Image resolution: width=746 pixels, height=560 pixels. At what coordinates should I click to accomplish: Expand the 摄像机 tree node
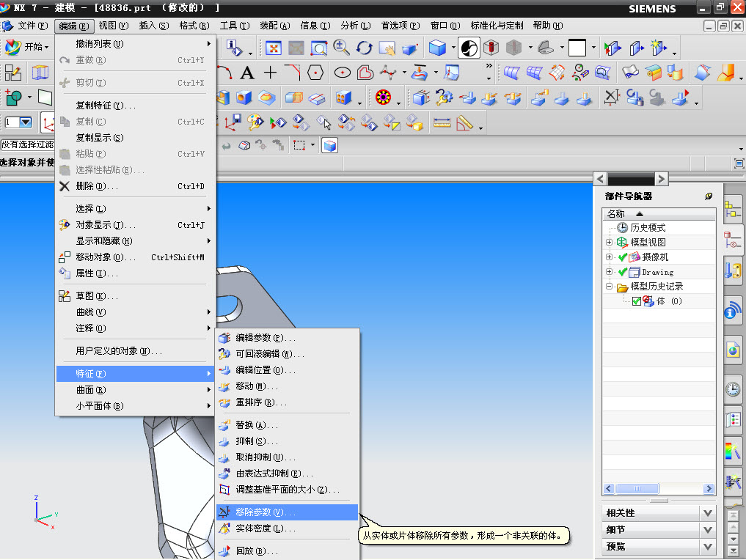click(609, 257)
